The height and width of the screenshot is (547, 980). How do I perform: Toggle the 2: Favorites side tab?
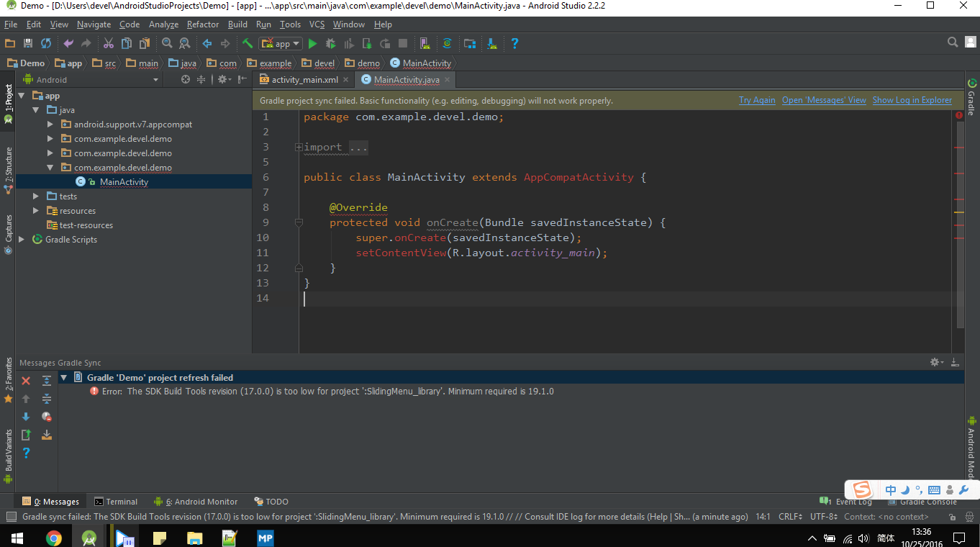click(8, 379)
